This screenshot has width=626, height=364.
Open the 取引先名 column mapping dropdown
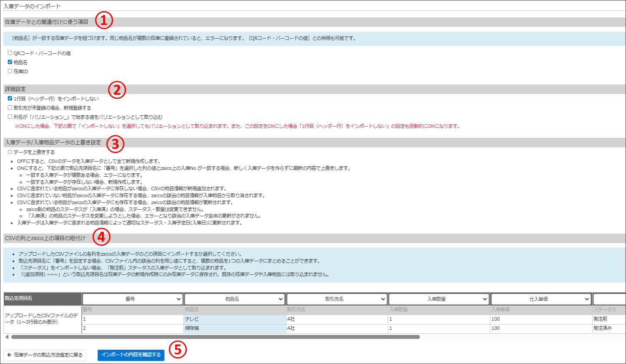click(337, 299)
